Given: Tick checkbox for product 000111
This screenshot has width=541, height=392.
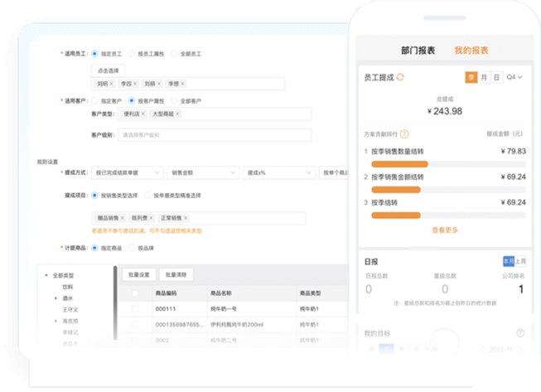Looking at the screenshot, I should click(135, 309).
